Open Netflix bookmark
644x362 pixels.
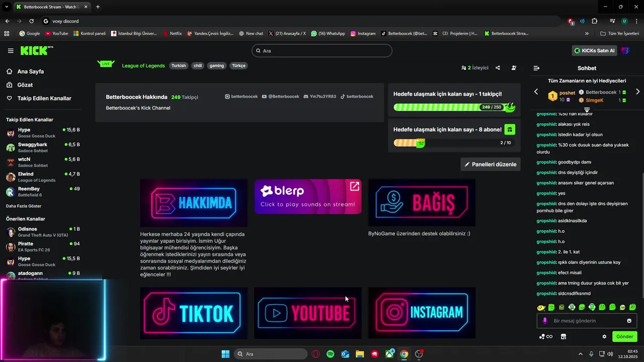point(172,34)
